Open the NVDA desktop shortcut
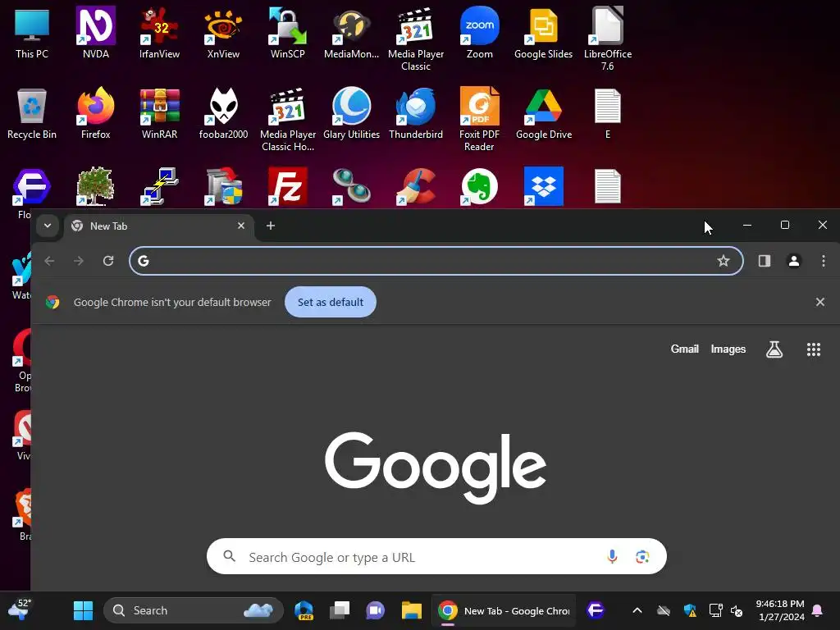840x630 pixels. point(95,32)
